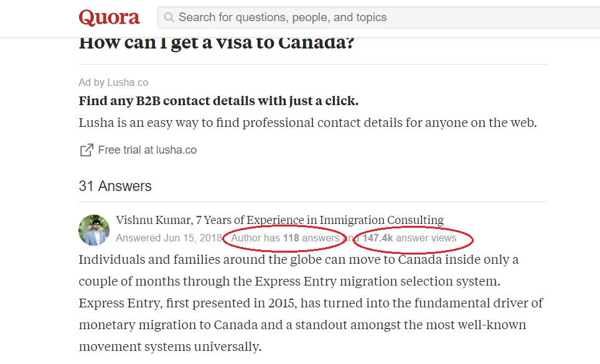This screenshot has height=364, width=600.
Task: Open the 'Vishnu Kumar' author name link
Action: point(153,220)
